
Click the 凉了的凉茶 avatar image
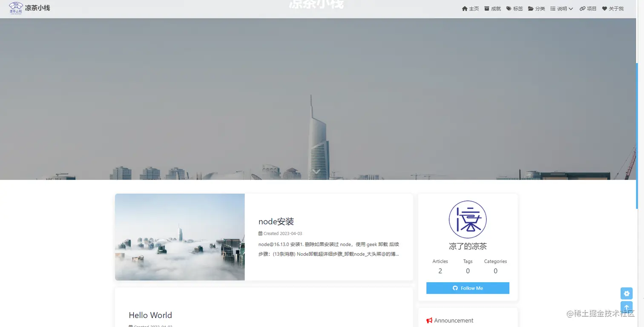[x=468, y=220]
